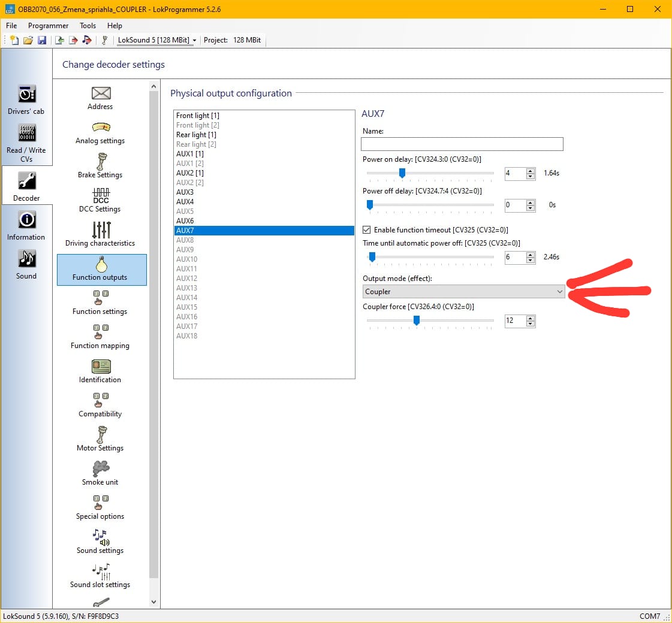Viewport: 672px width, 623px height.
Task: Click the Coupler force slider handle
Action: pyautogui.click(x=417, y=320)
